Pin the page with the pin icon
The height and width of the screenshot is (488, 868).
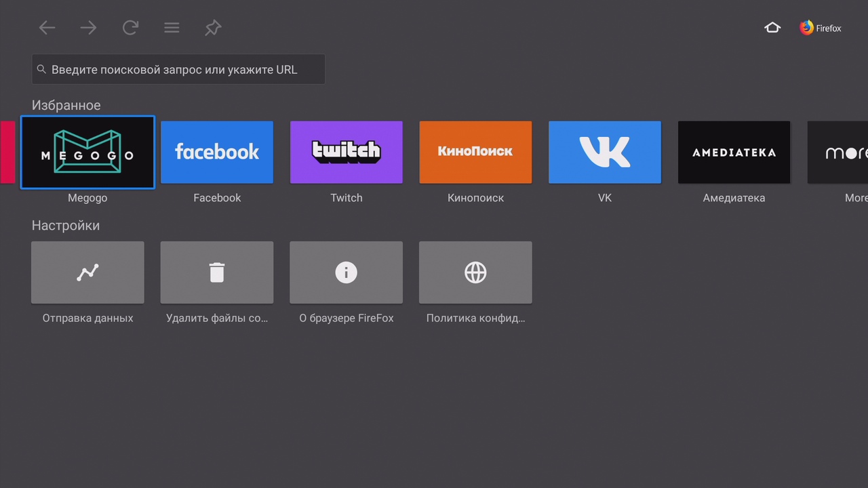point(213,28)
